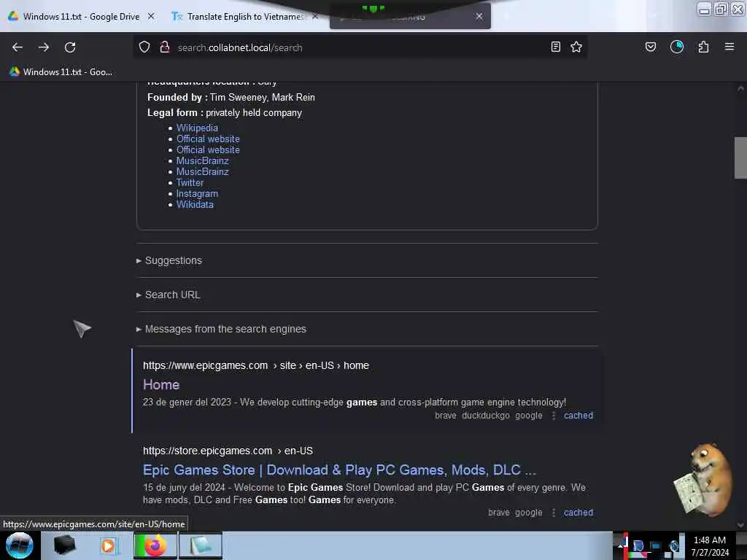
Task: Click the 'brave' engine label on Home result
Action: click(x=446, y=415)
